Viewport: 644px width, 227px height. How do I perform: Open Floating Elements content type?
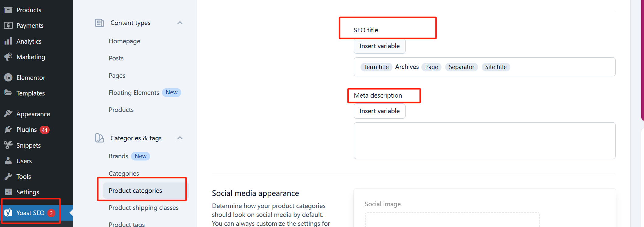134,93
